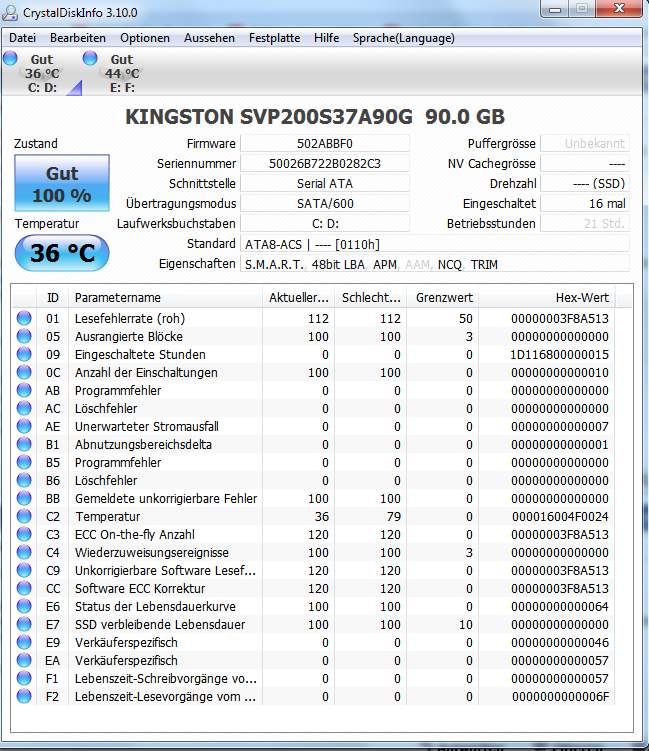Click status icon of B5 Programmfehler row
Image resolution: width=649 pixels, height=751 pixels.
coord(24,462)
